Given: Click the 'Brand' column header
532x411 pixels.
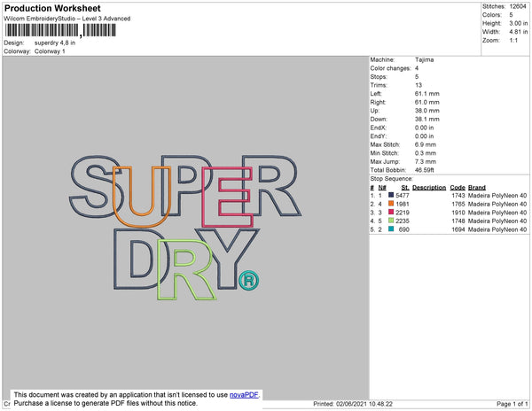Looking at the screenshot, I should point(477,188).
